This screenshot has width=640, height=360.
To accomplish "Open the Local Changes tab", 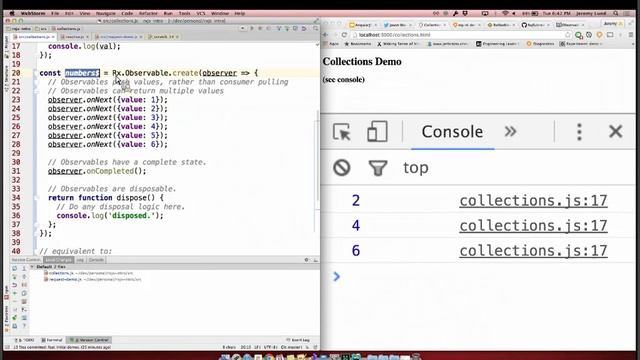I will pyautogui.click(x=58, y=260).
